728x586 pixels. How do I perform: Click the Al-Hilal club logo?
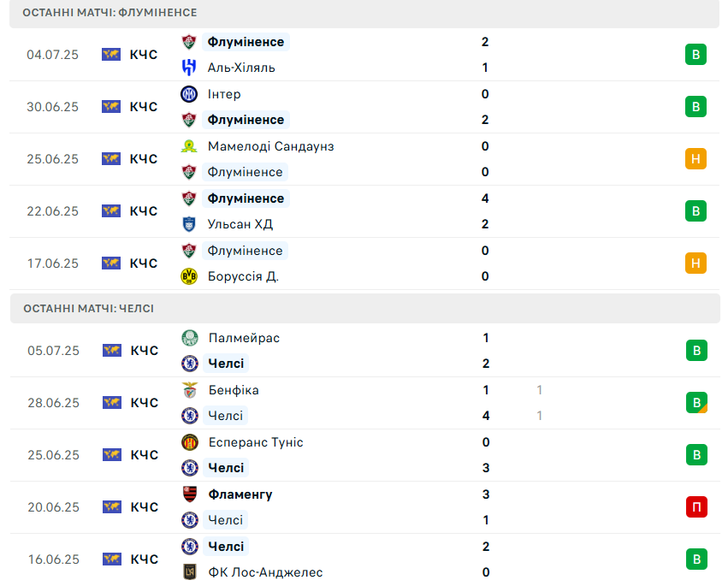pyautogui.click(x=189, y=68)
